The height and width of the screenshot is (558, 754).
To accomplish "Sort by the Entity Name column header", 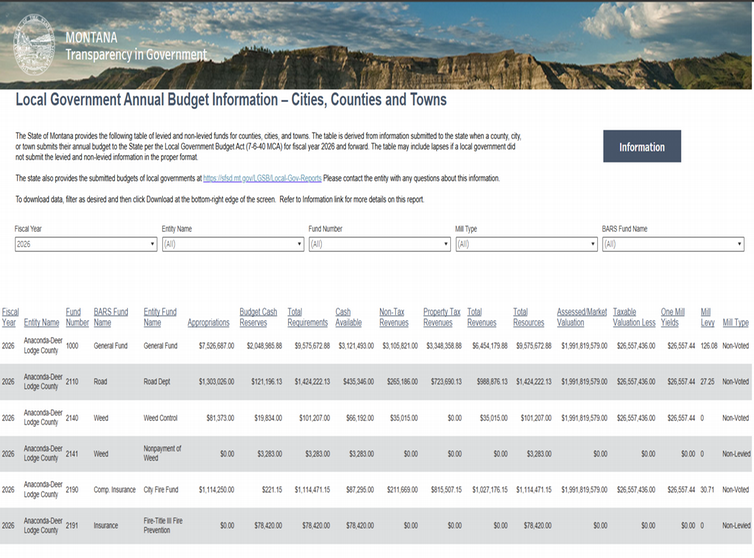I will tap(41, 322).
